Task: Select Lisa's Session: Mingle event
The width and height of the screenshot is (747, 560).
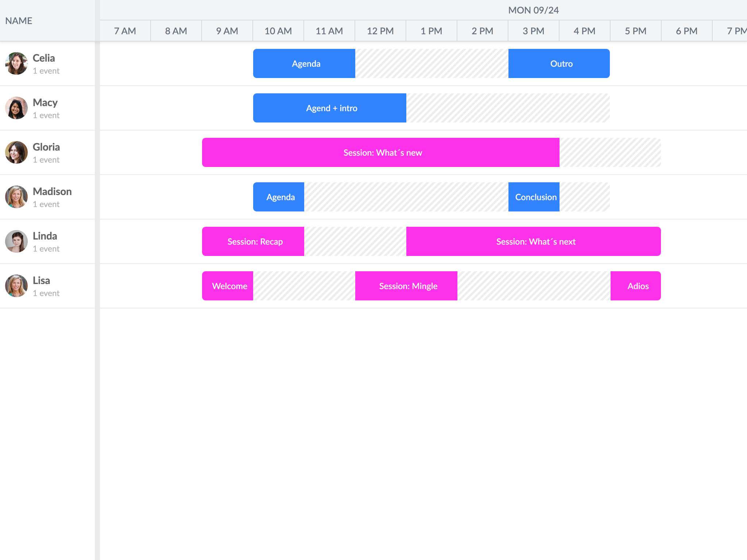Action: click(406, 286)
